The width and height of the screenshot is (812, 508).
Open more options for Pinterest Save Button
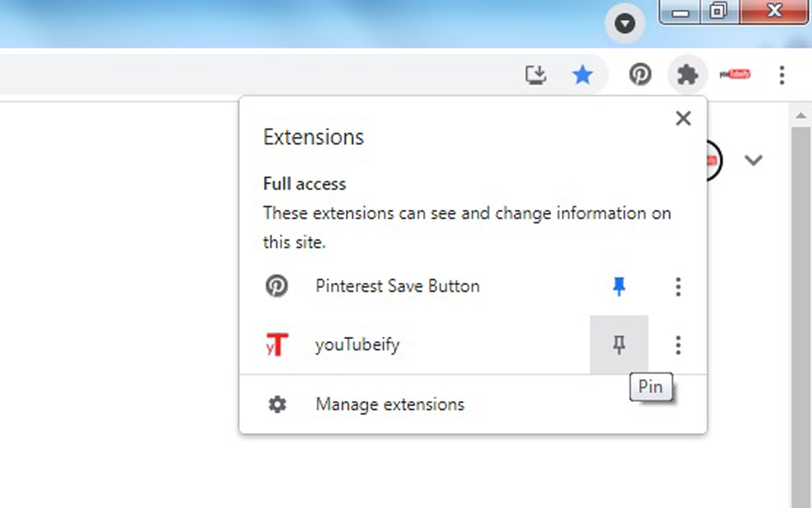coord(678,287)
